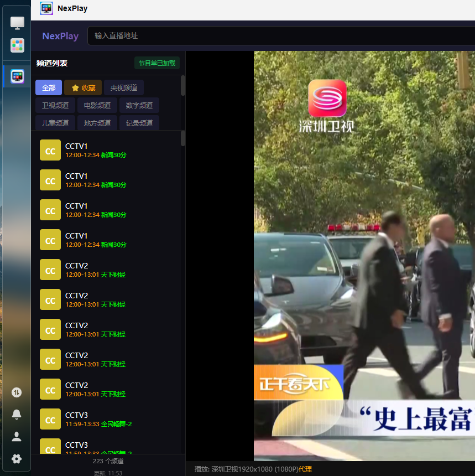Image resolution: width=475 pixels, height=476 pixels.
Task: Click the orange 代理 link in status bar
Action: 305,469
